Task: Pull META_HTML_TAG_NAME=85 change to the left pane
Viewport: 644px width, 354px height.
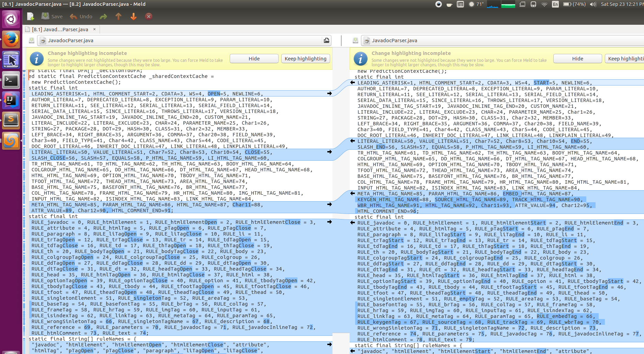Action: [352, 193]
